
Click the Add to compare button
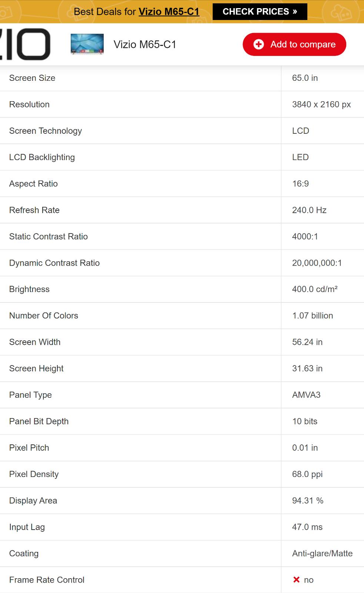pyautogui.click(x=294, y=44)
